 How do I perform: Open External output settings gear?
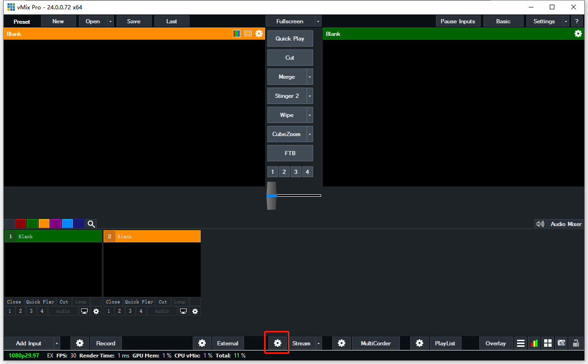pos(202,343)
